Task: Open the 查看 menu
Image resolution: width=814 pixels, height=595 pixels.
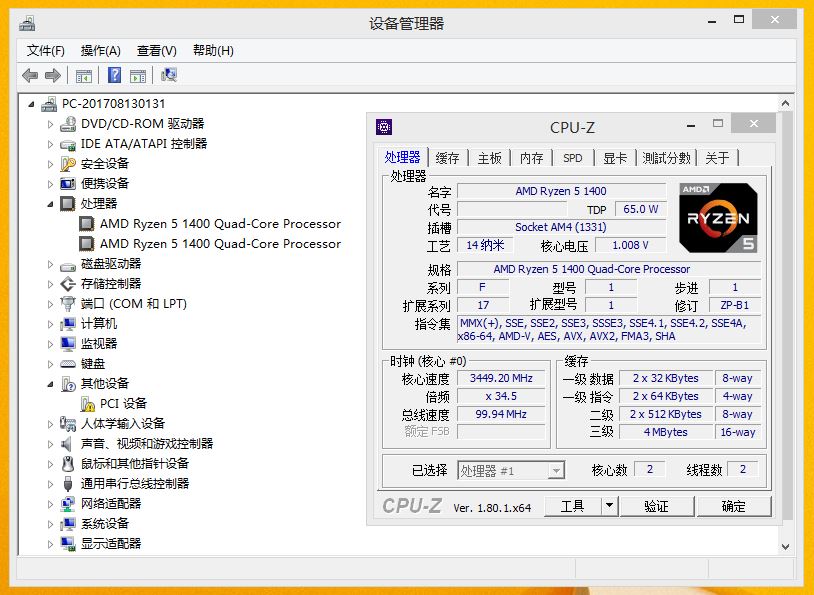Action: 155,50
